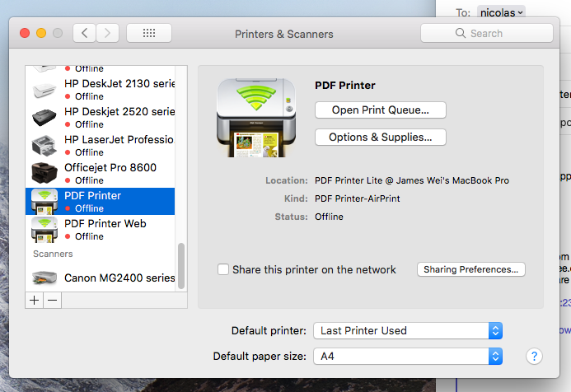Click the red close button
The height and width of the screenshot is (392, 571).
[25, 33]
